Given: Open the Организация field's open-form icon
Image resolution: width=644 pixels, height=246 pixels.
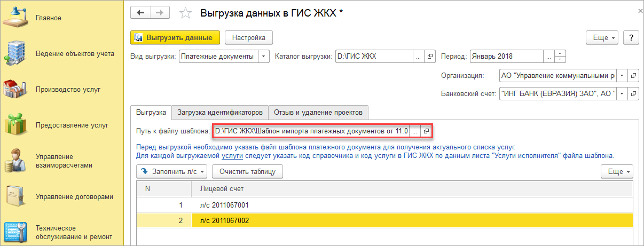Looking at the screenshot, I should 633,76.
